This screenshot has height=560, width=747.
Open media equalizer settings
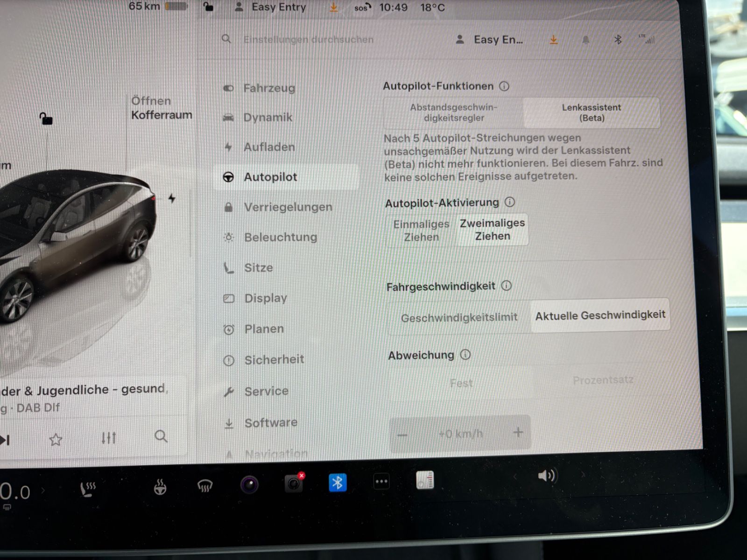pos(109,438)
